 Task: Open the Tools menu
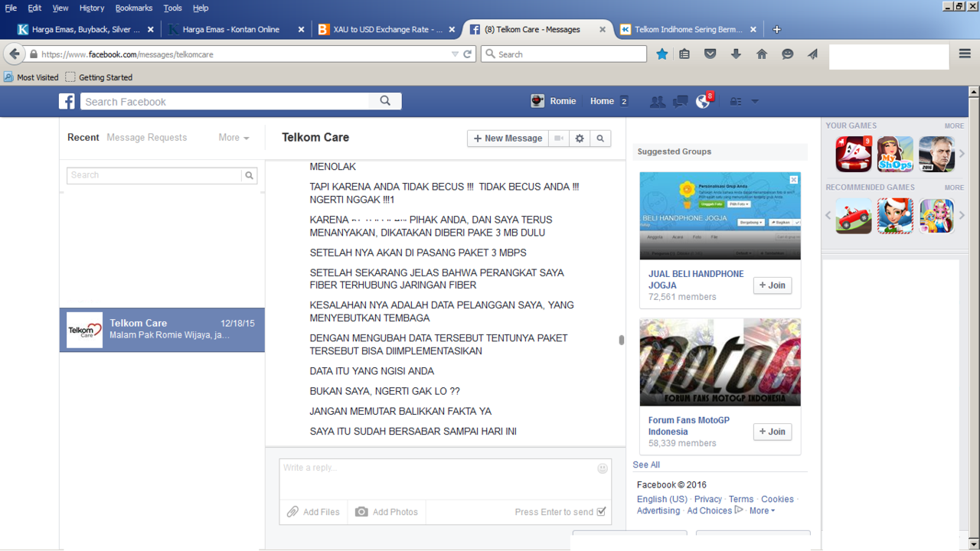(172, 8)
